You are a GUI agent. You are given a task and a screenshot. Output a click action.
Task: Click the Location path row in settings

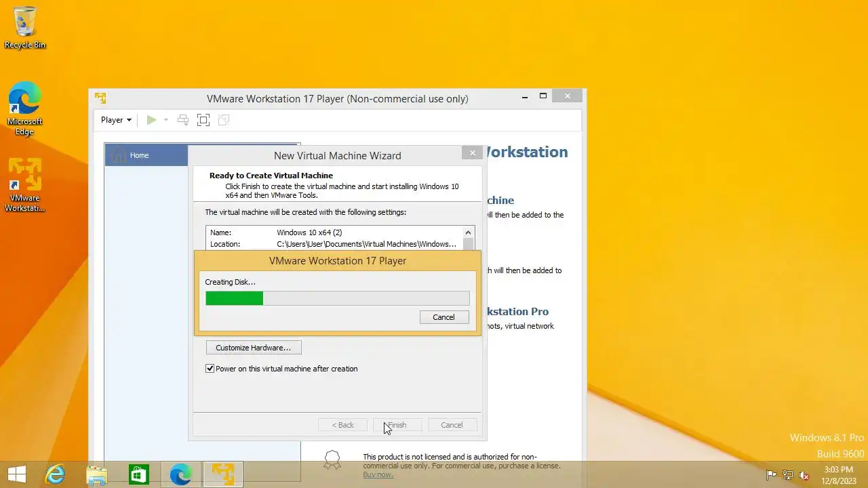(335, 244)
